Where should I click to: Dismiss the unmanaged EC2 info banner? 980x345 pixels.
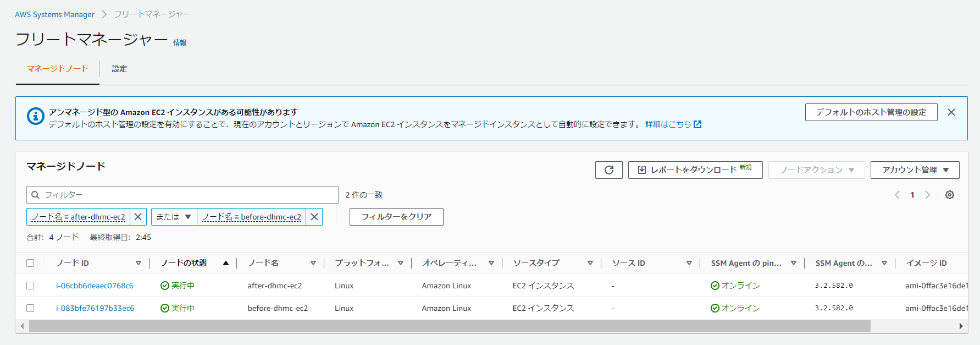951,112
